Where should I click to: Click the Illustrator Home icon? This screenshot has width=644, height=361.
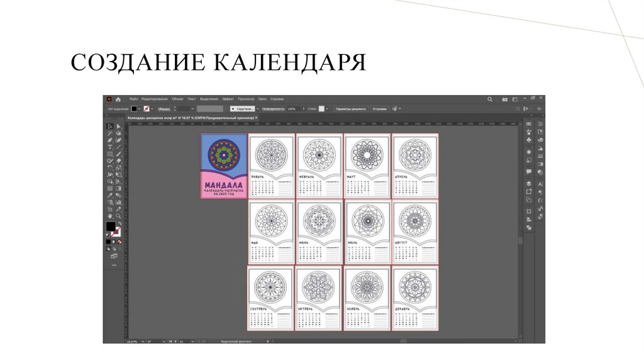[118, 99]
